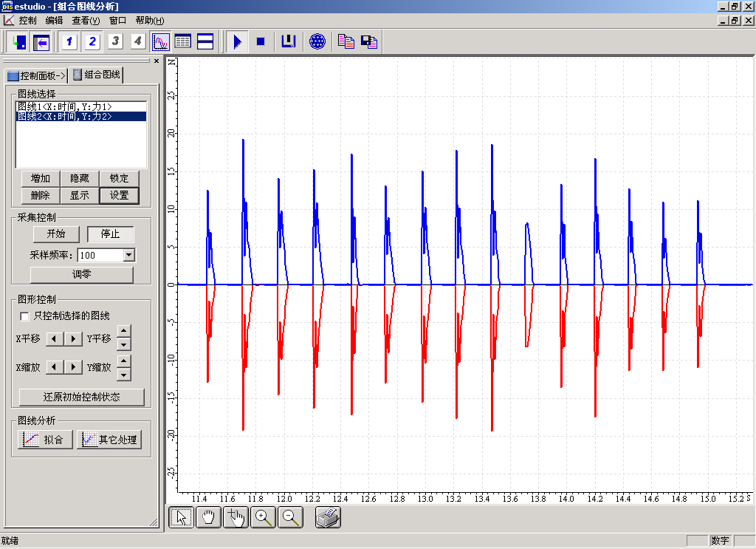Select the zoom-out magnifier tool
The image size is (756, 549).
[290, 518]
